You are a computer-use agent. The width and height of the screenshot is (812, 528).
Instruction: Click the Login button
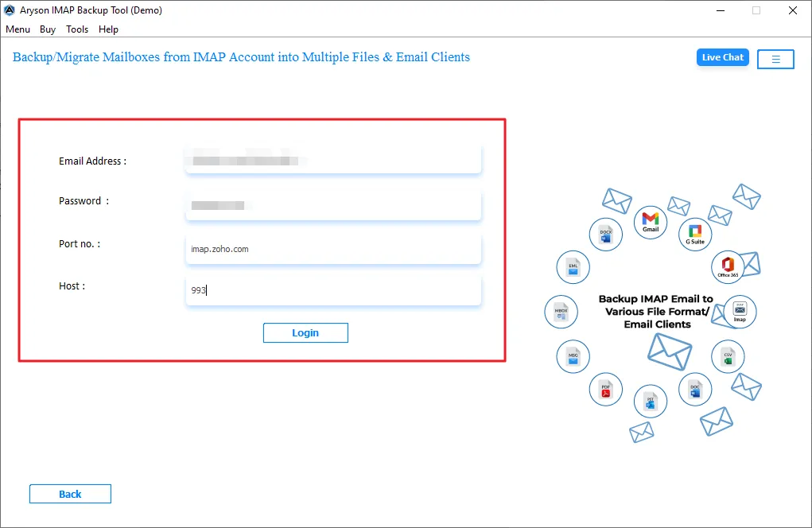tap(305, 333)
